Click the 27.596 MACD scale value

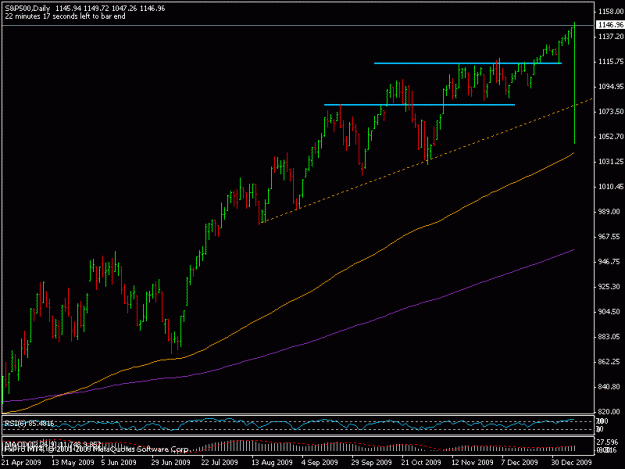pyautogui.click(x=608, y=442)
